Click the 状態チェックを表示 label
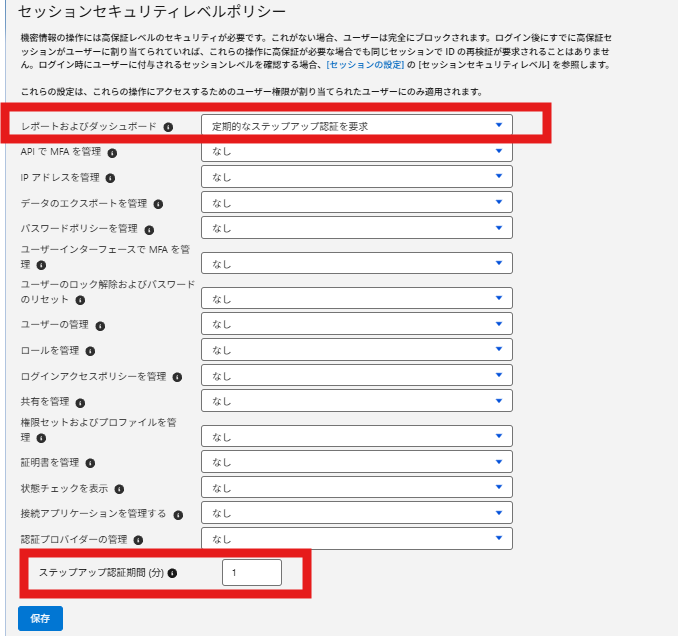Image resolution: width=678 pixels, height=636 pixels. click(x=64, y=489)
